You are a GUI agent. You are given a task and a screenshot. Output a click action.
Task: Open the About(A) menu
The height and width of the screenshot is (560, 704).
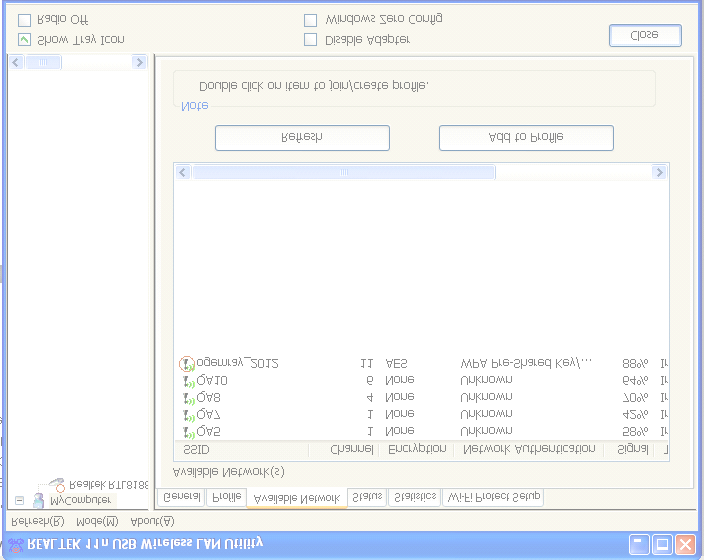click(152, 521)
